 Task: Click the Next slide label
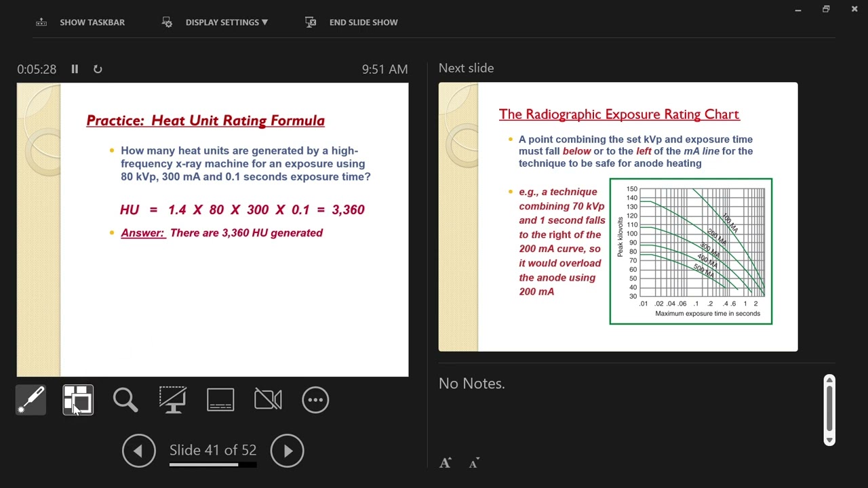coord(466,68)
